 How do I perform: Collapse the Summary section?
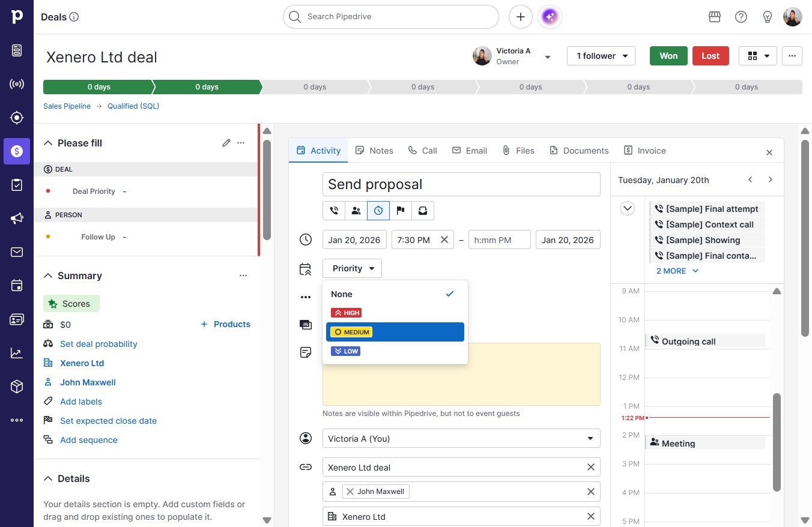(x=48, y=276)
